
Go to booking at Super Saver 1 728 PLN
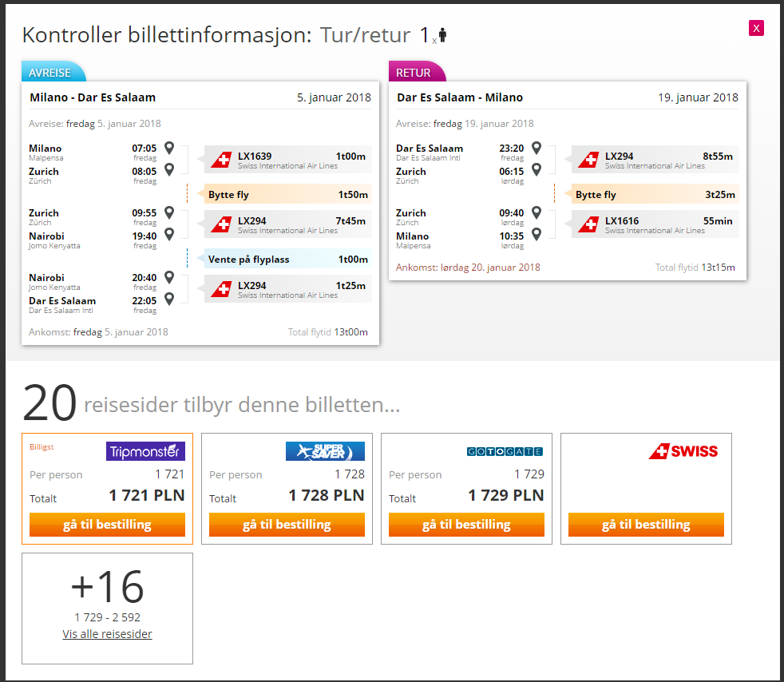(287, 525)
